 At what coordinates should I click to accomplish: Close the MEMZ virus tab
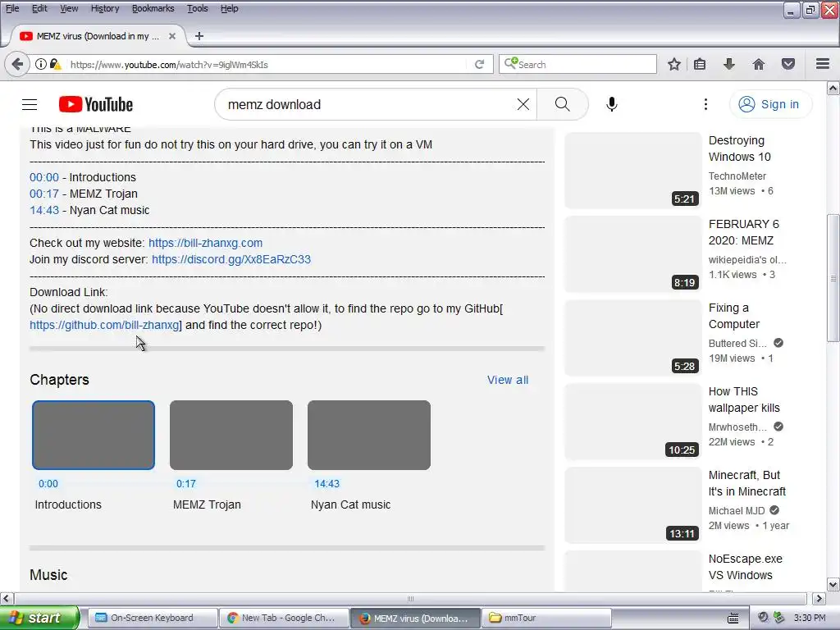pyautogui.click(x=172, y=36)
